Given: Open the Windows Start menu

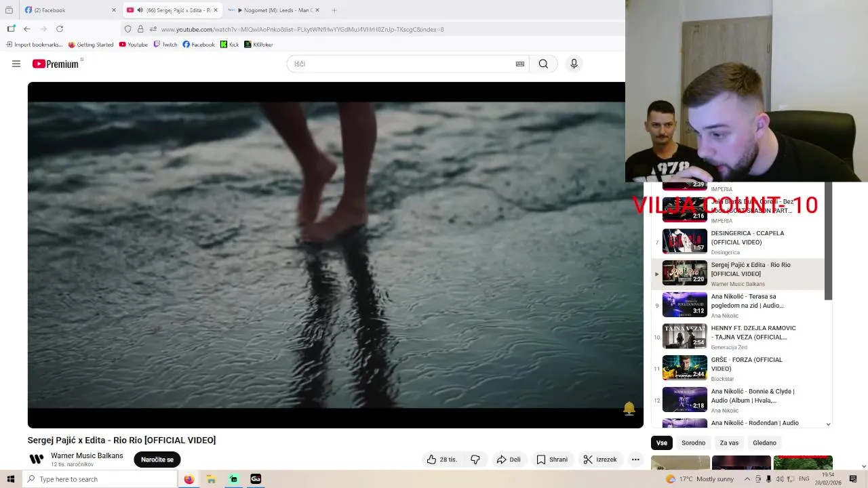Looking at the screenshot, I should (11, 479).
